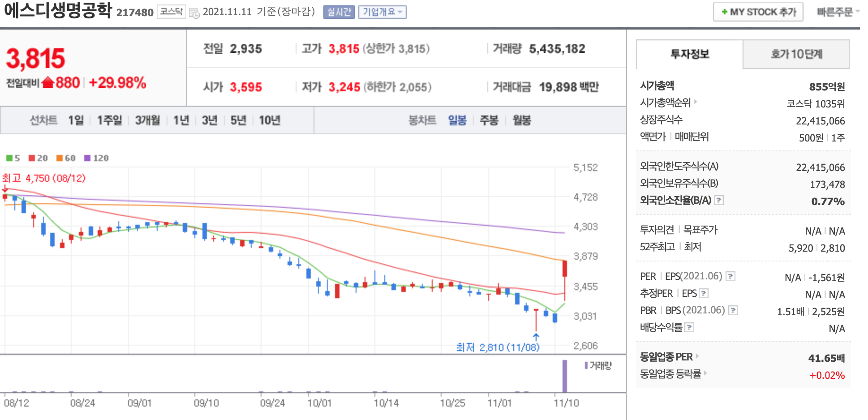Screen dimensions: 868x420
Task: Open the 시가총액순위 arrow link
Action: tap(696, 102)
